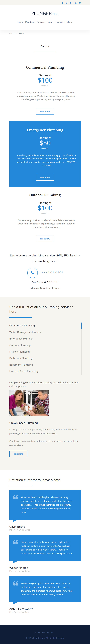Open the Services navigation menu

(41, 22)
